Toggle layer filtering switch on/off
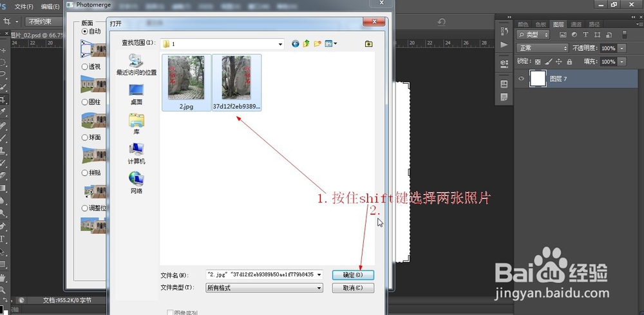This screenshot has height=315, width=644. (x=624, y=35)
